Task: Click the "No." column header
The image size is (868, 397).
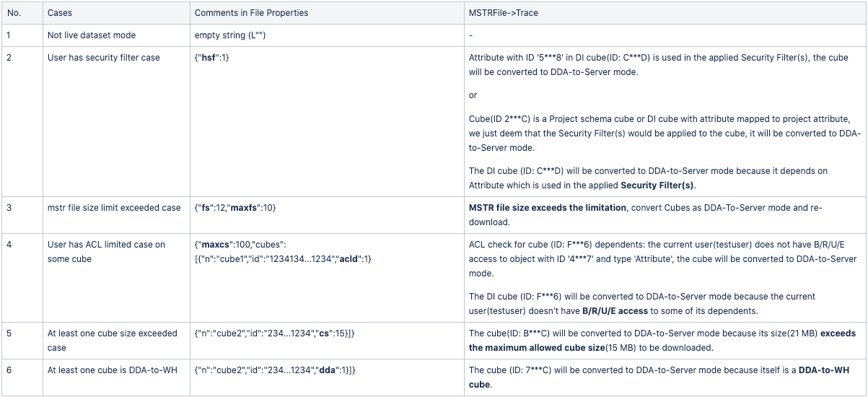Action: point(13,14)
